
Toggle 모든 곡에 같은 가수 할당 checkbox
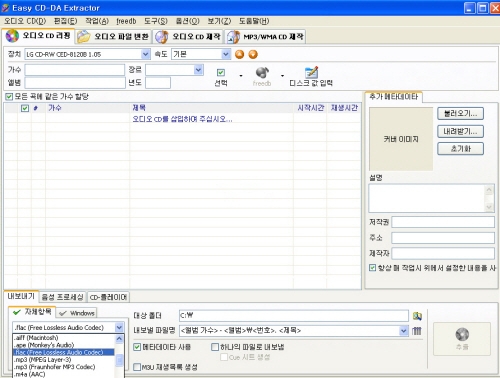9,97
